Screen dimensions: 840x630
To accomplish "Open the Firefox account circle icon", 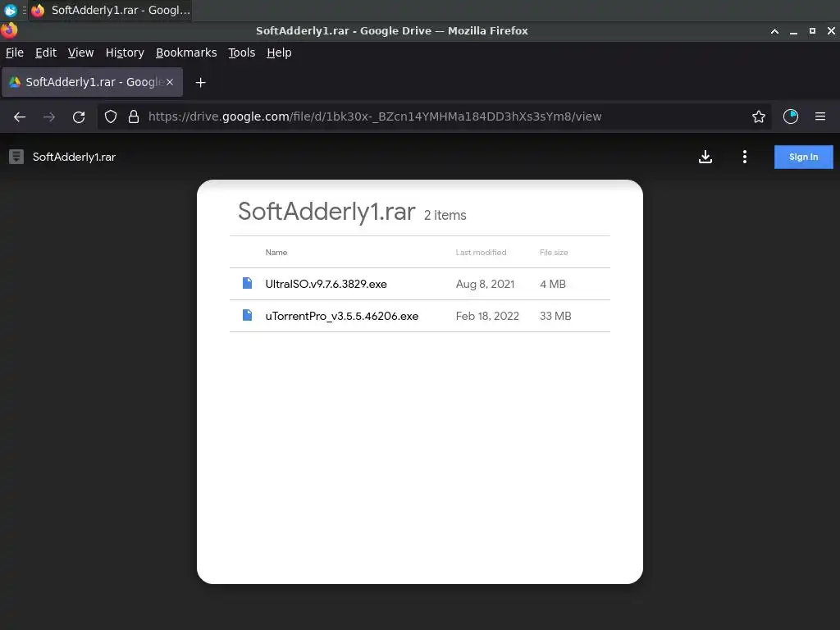I will pos(791,116).
